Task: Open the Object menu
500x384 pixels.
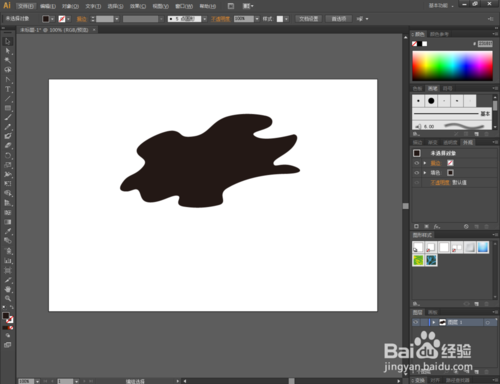Action: click(70, 6)
